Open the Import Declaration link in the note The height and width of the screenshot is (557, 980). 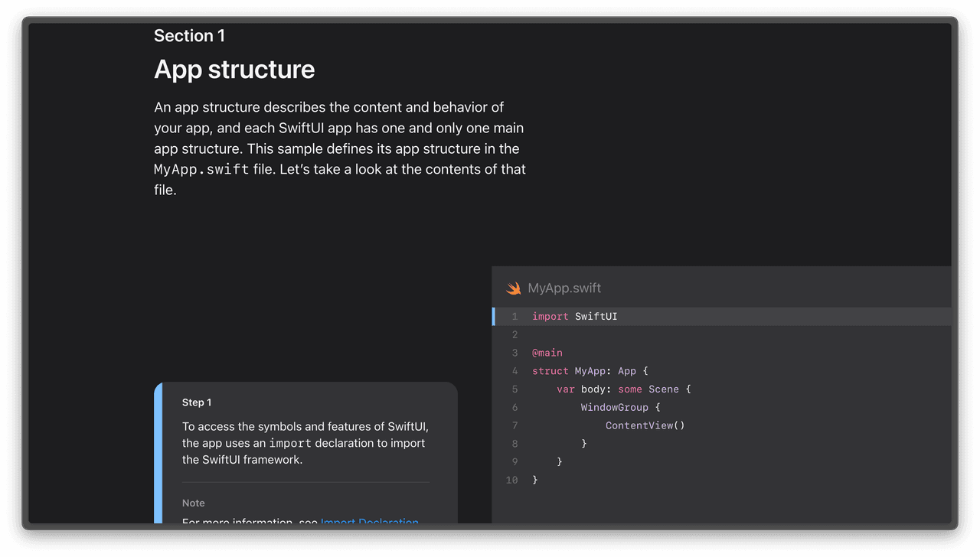click(x=370, y=520)
